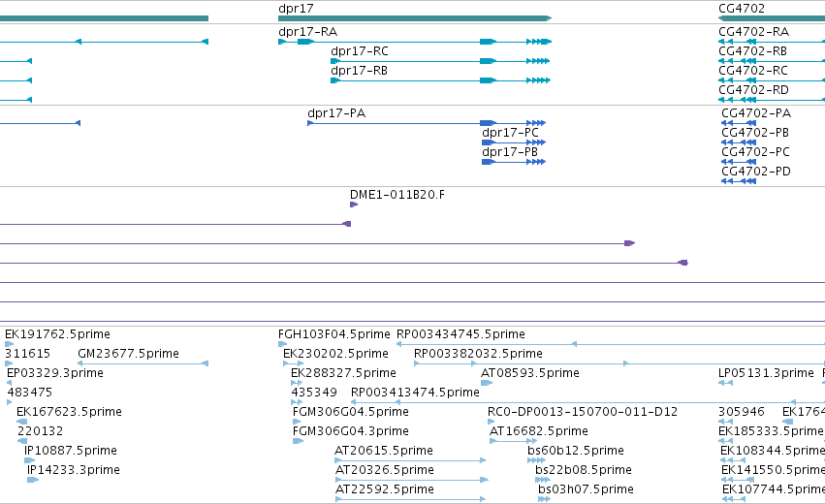
Task: Click the bs03h07.5prime label
Action: click(586, 489)
